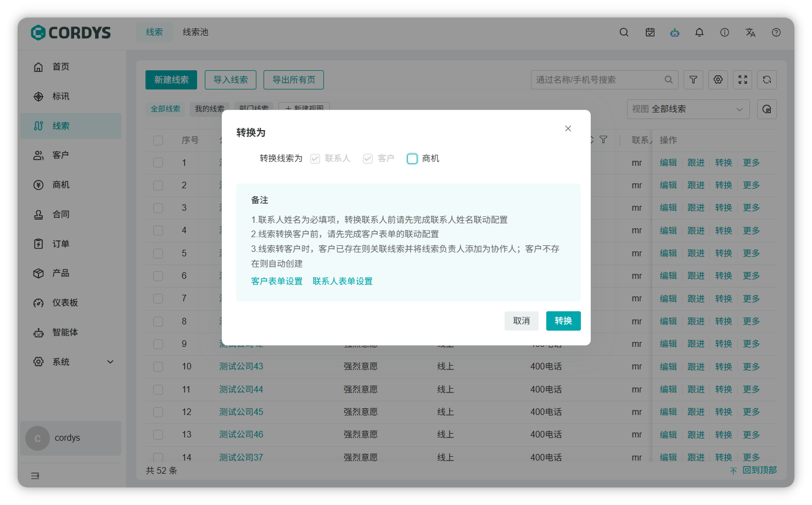Close the 转换为 dialog
The height and width of the screenshot is (505, 812).
568,128
